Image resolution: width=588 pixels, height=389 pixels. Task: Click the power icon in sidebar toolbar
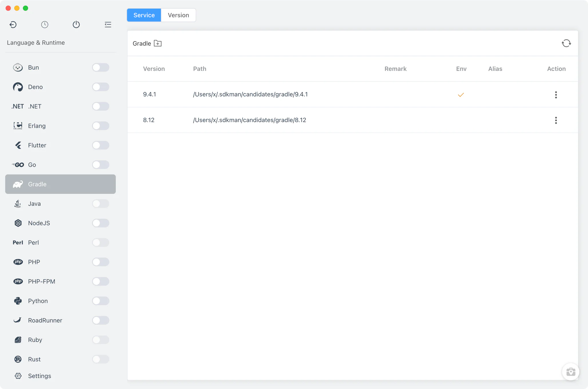76,24
